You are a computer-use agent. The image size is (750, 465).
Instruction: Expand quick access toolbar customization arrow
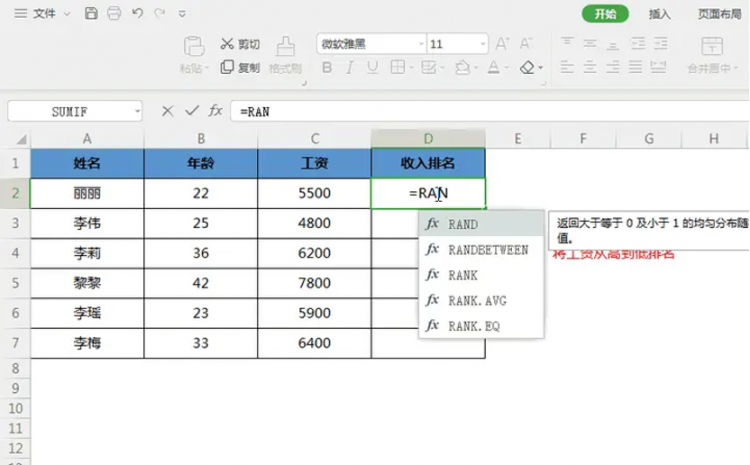tap(182, 14)
